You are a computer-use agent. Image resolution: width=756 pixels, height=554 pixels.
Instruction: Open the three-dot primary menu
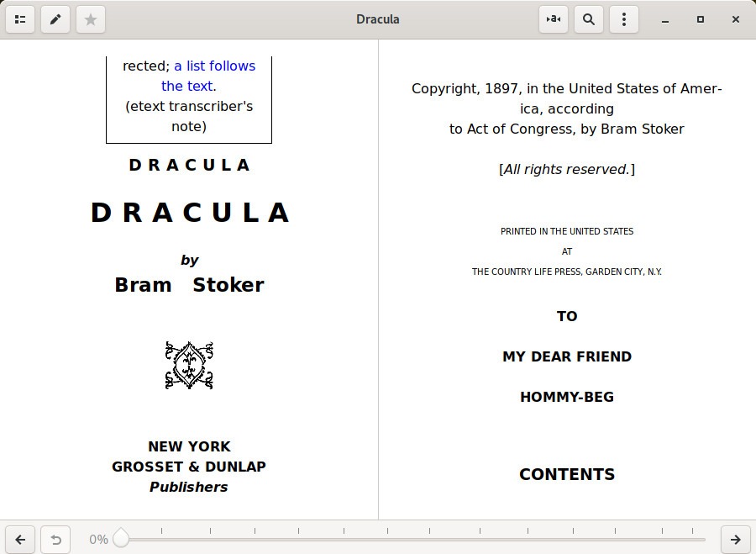(x=623, y=18)
